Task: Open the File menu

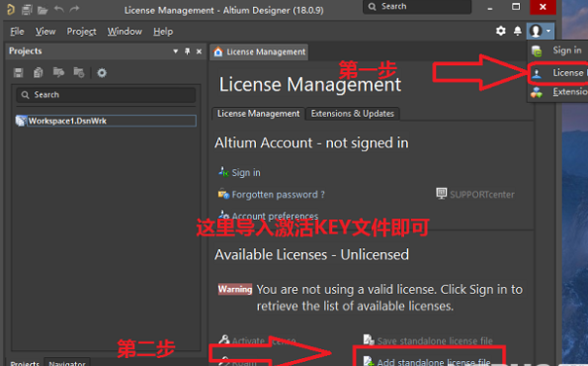Action: click(17, 32)
